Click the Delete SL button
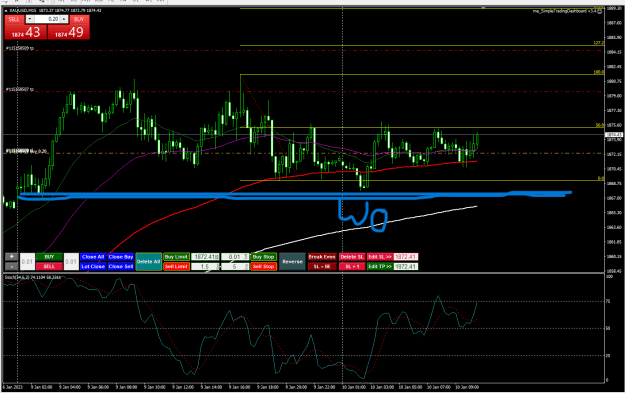Image resolution: width=625 pixels, height=393 pixels. [352, 257]
